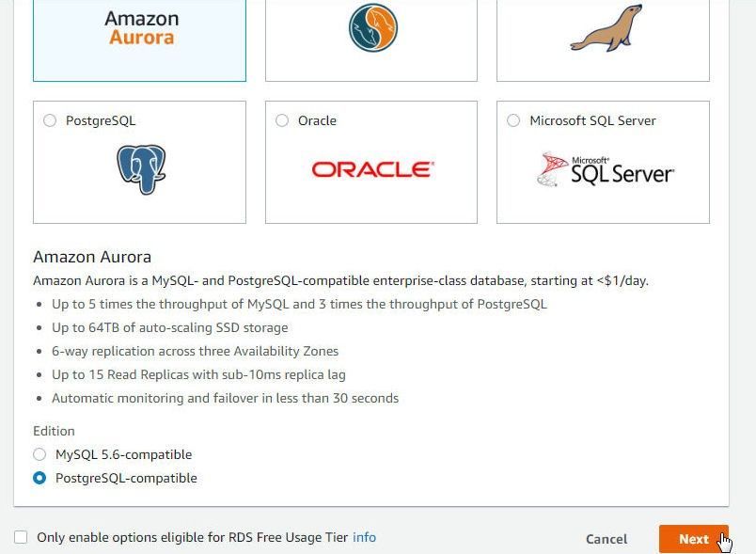This screenshot has width=756, height=554.
Task: Choose MySQL 5.6-compatible edition
Action: tap(39, 454)
